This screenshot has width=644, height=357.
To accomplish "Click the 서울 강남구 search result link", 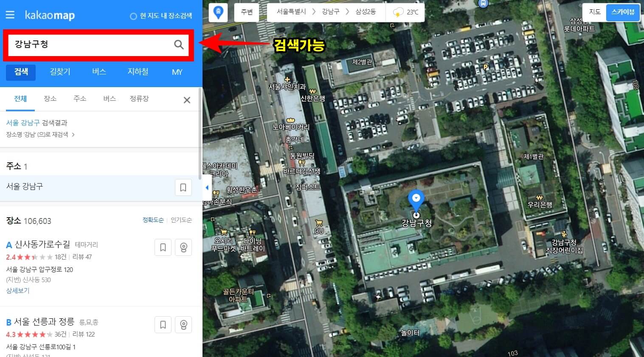I will 22,123.
